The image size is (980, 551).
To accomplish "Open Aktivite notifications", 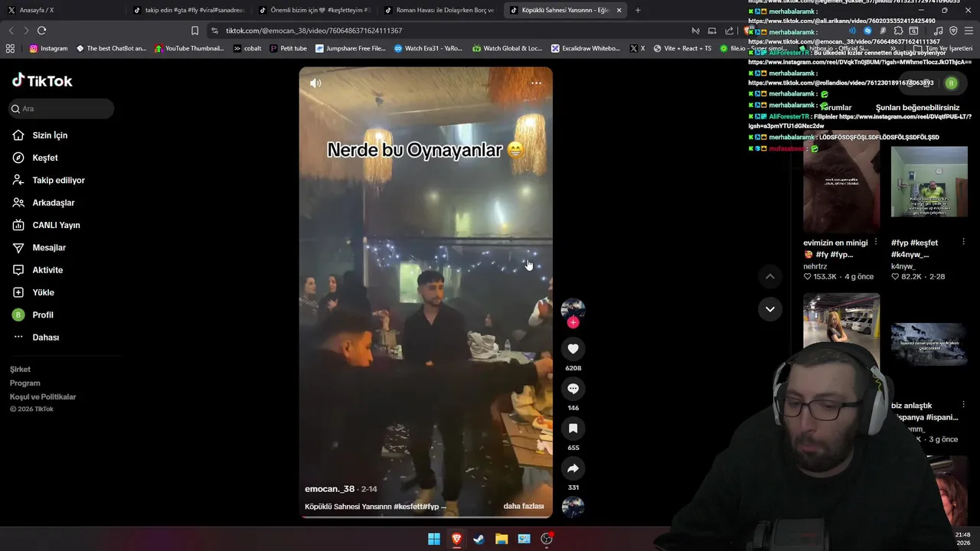I will (47, 270).
